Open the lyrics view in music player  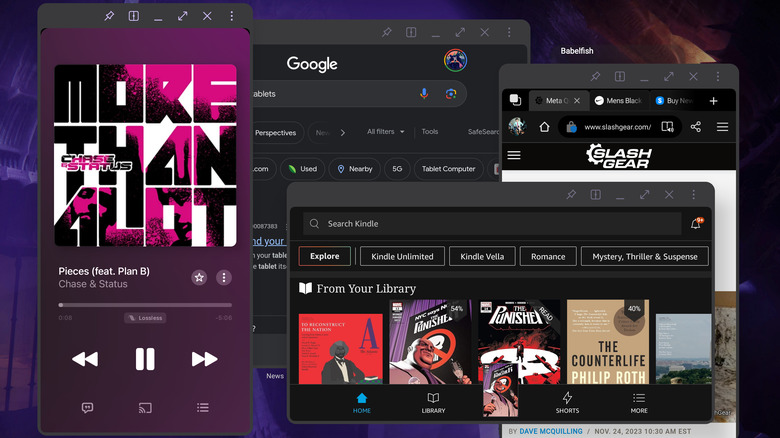coord(87,408)
